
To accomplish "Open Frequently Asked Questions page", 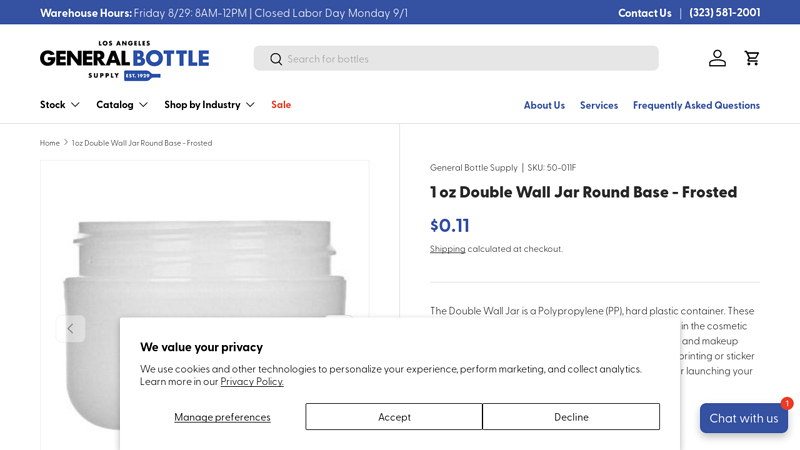I will tap(696, 105).
